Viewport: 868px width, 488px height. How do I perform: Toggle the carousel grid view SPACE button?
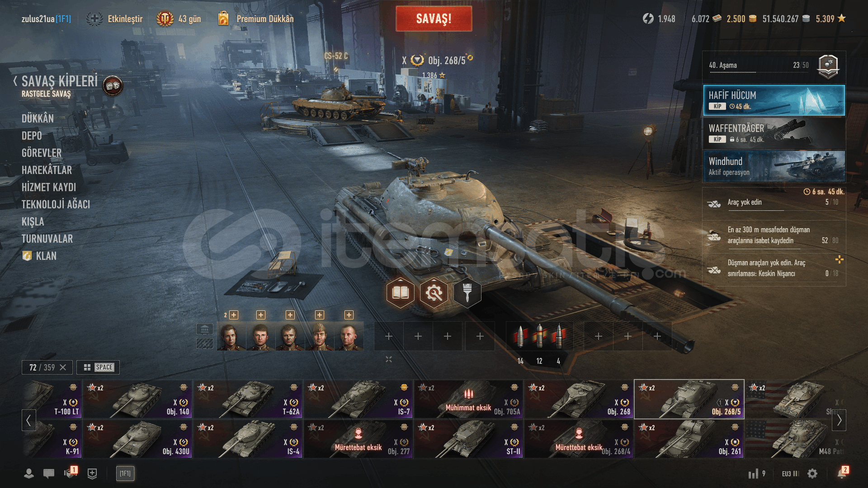(98, 367)
